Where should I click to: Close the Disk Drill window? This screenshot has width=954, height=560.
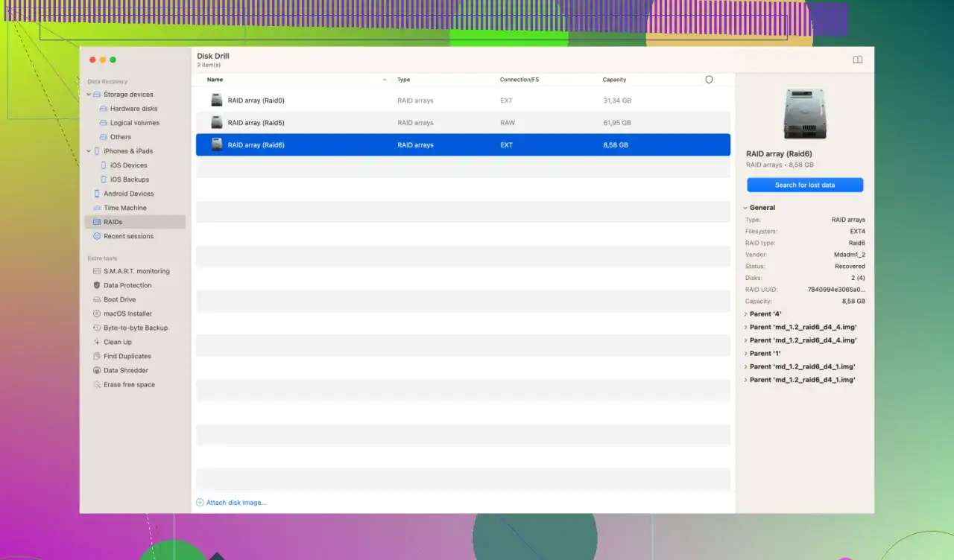(x=92, y=60)
